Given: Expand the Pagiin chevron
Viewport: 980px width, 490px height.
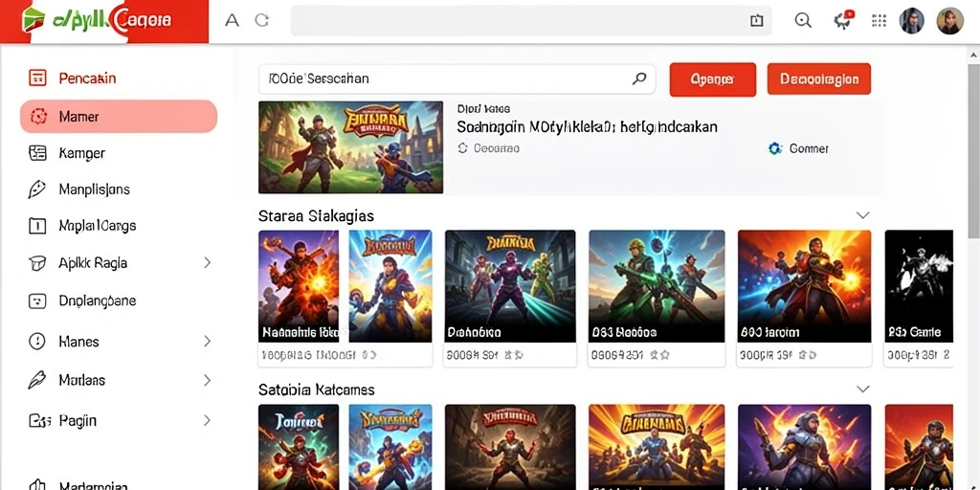Looking at the screenshot, I should point(207,421).
